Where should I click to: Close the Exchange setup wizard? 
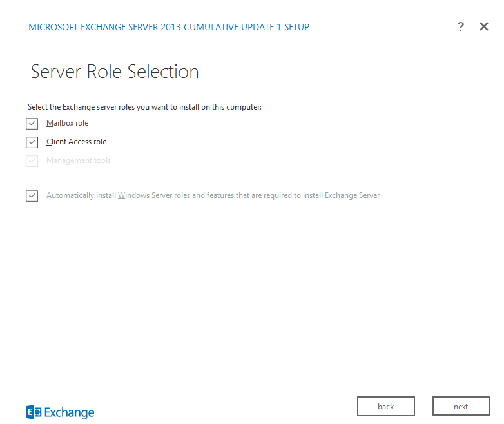click(484, 26)
